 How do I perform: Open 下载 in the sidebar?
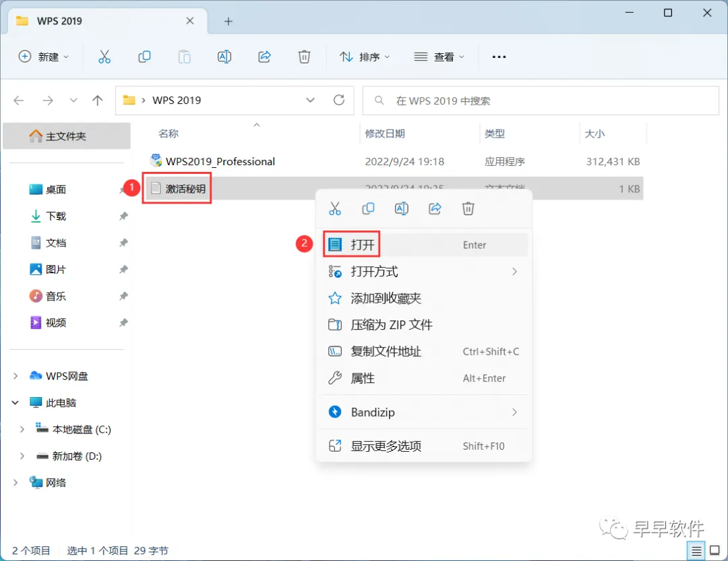click(56, 216)
